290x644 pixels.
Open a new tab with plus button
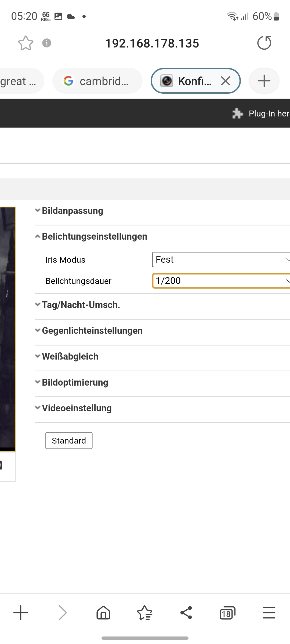tap(264, 81)
